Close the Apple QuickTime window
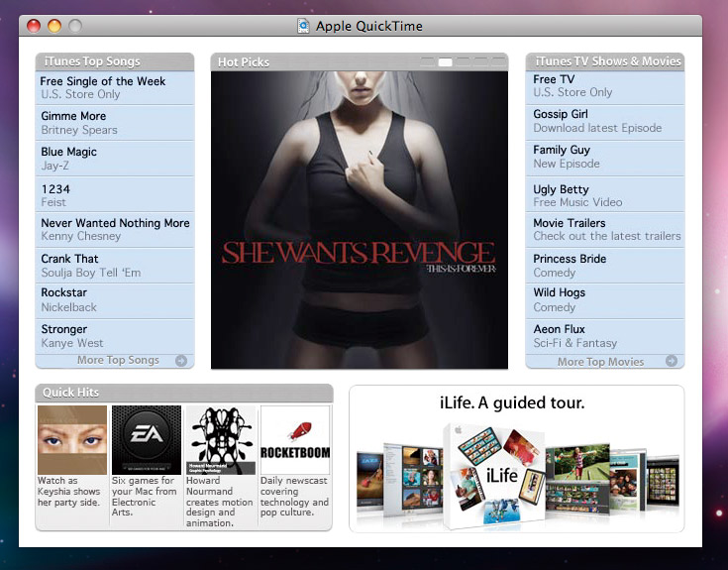Viewport: 728px width, 570px height. click(34, 26)
